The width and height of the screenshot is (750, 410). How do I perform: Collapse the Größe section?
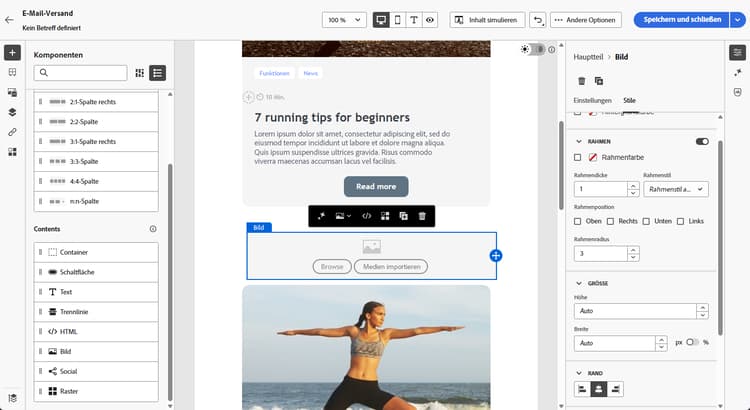click(x=579, y=284)
